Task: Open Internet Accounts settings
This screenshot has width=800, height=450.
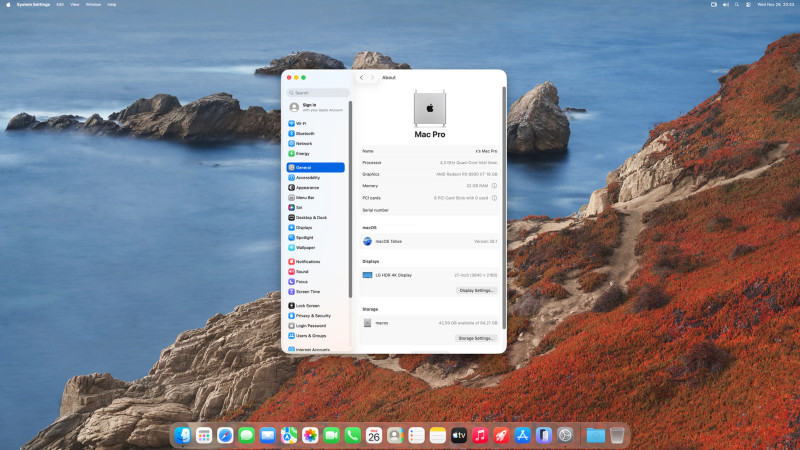Action: 315,349
